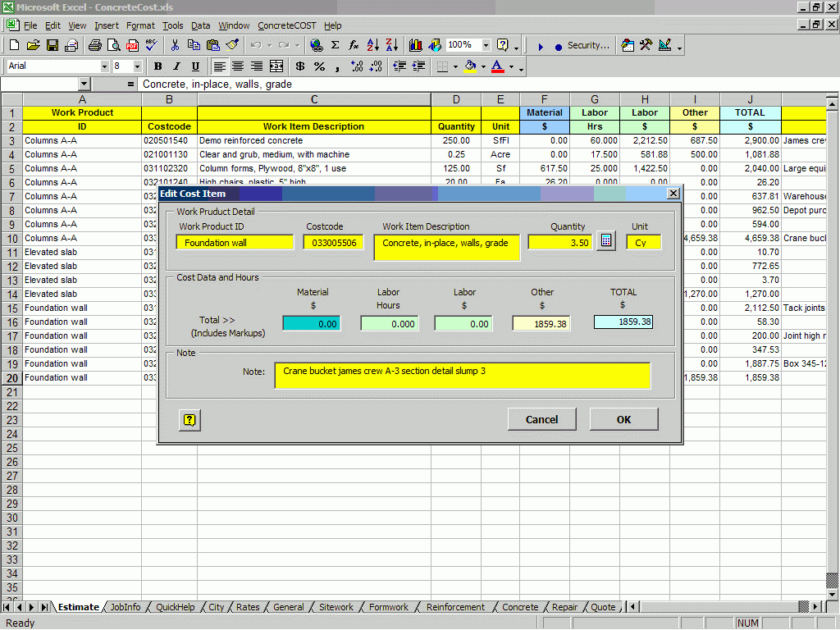Open the ConcreteCOST menu

[x=286, y=25]
